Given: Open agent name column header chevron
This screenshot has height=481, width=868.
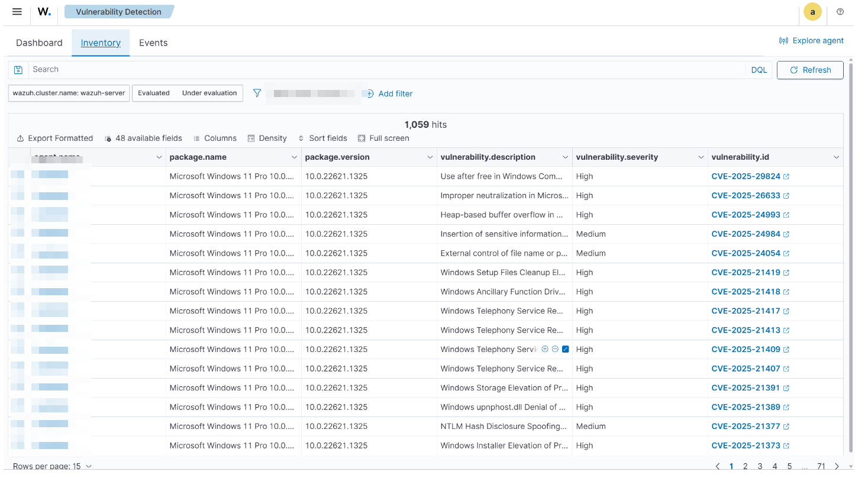Looking at the screenshot, I should [159, 157].
